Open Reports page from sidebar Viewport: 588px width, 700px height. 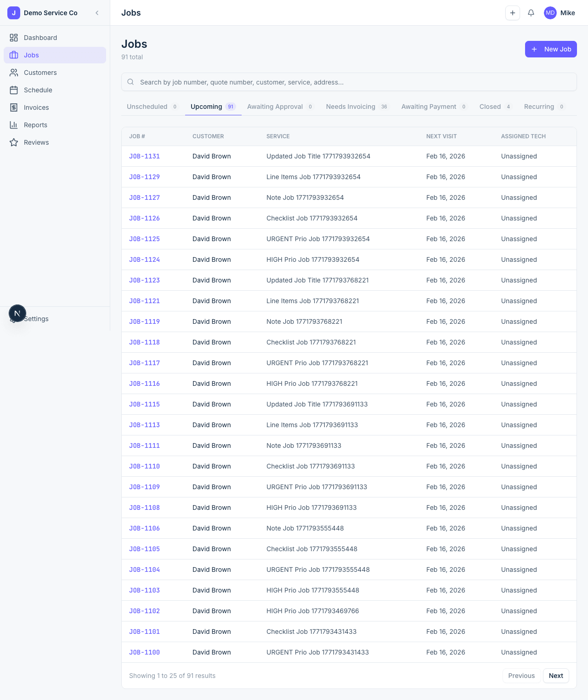click(55, 125)
